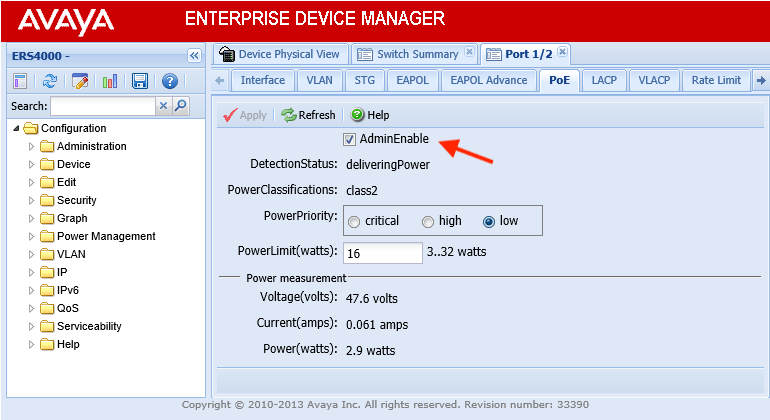
Task: Open the graph selected toolbar icon
Action: point(110,81)
